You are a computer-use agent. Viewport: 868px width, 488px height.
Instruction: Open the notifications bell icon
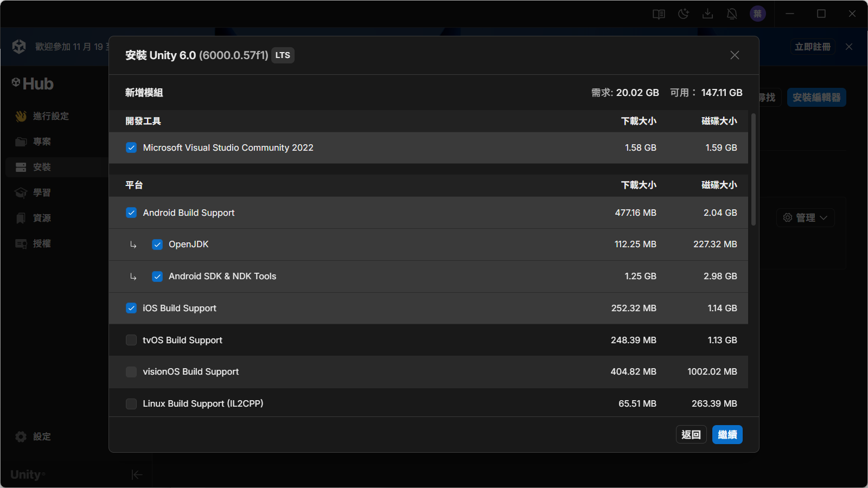pos(732,14)
